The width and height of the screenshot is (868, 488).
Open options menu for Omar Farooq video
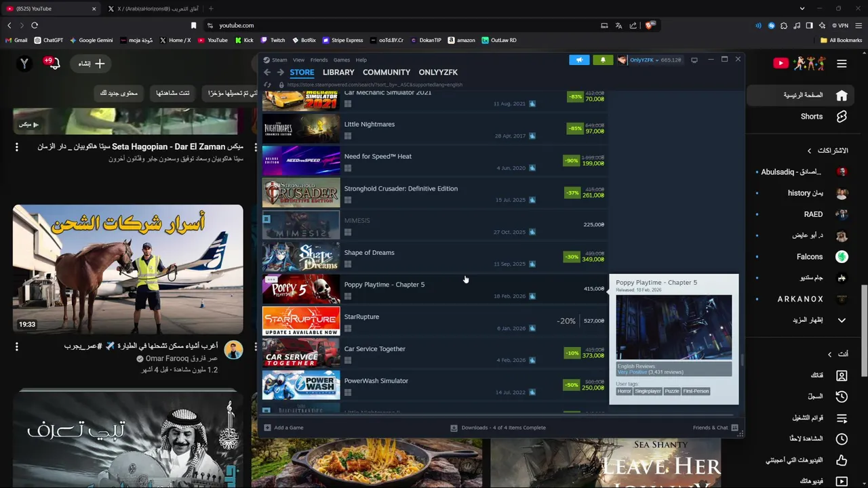[x=17, y=346]
